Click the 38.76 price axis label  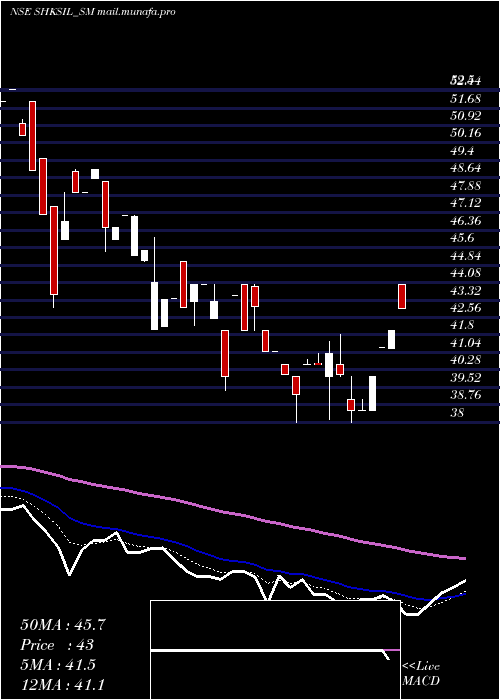(x=466, y=396)
